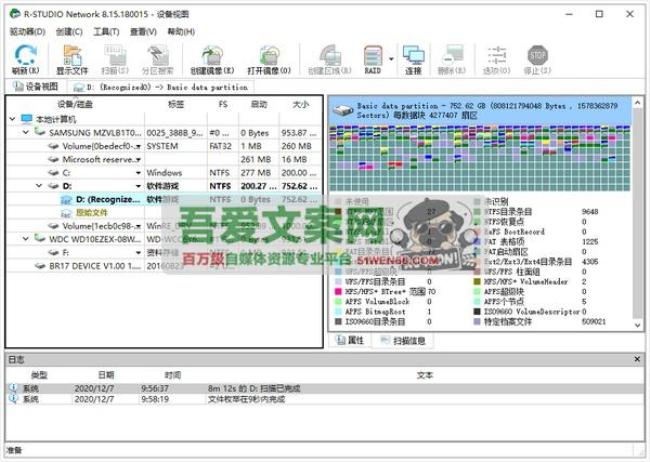The width and height of the screenshot is (650, 462).
Task: Click the 分区搜索 toolbar icon
Action: (x=158, y=59)
